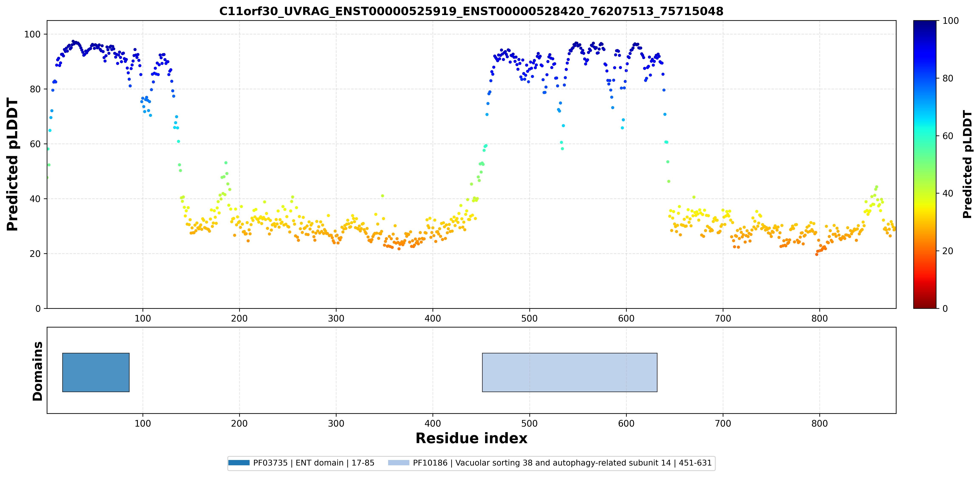Image resolution: width=980 pixels, height=477 pixels.
Task: Click the PF10186 legend color swatch
Action: [399, 463]
